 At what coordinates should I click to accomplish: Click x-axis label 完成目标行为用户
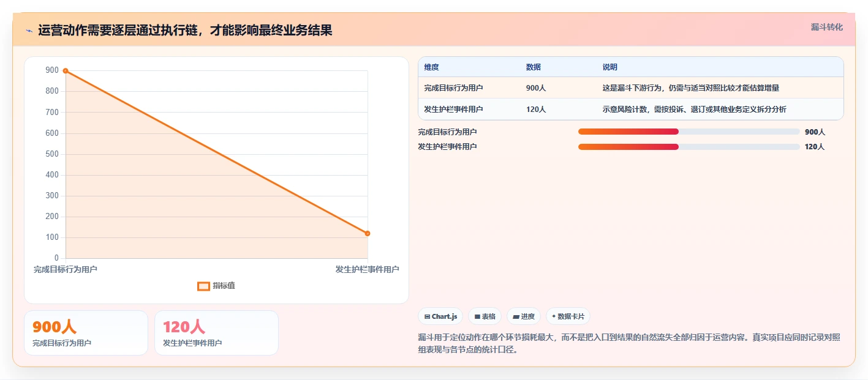click(66, 269)
